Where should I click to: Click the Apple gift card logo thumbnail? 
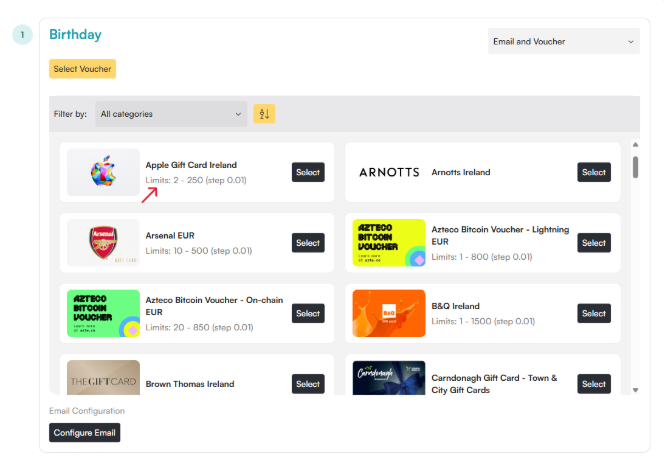103,172
